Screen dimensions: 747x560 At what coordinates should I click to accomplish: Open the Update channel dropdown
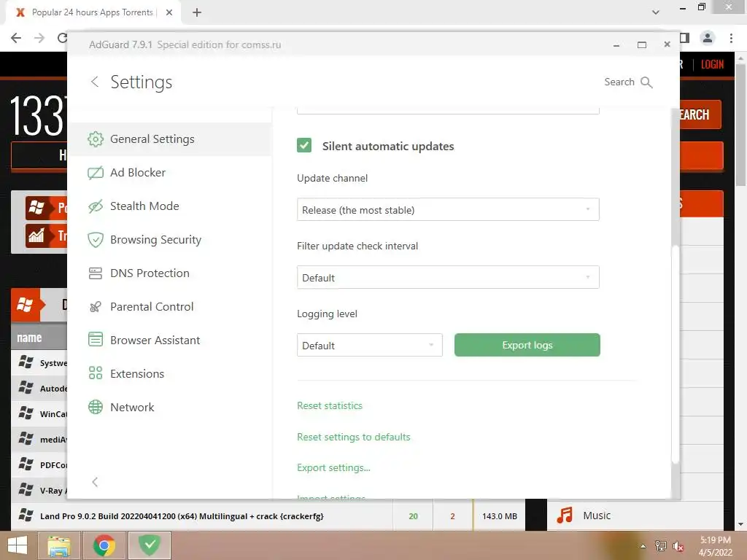448,209
